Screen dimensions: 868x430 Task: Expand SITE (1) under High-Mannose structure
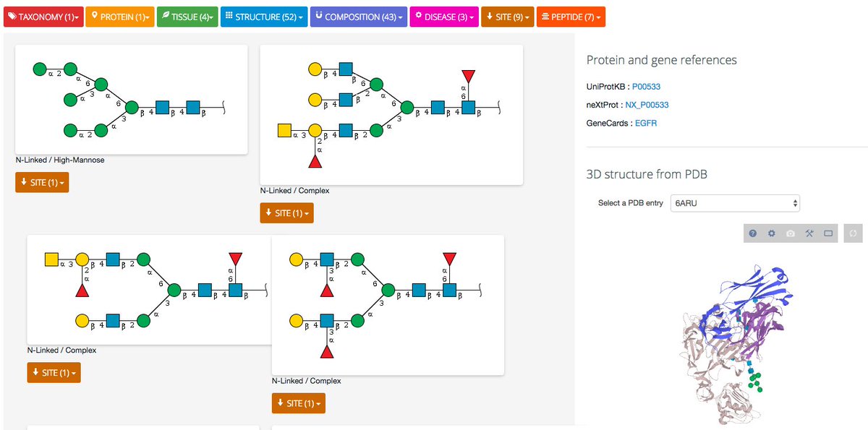[x=42, y=182]
